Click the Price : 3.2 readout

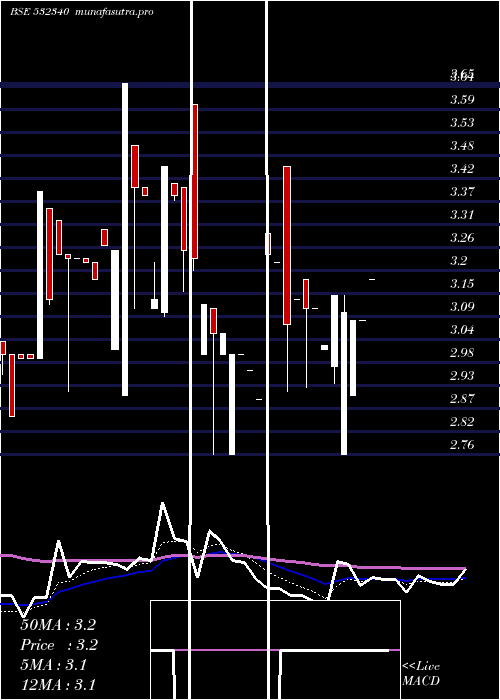pos(59,645)
